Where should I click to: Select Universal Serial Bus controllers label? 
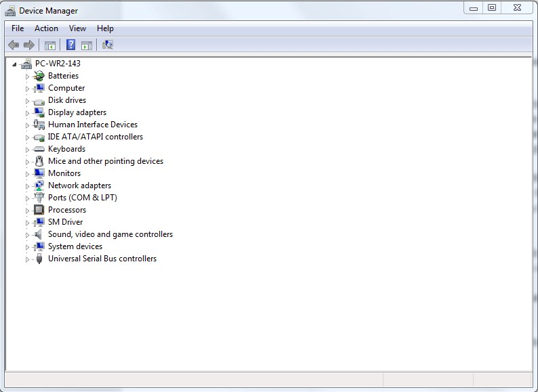click(x=102, y=259)
